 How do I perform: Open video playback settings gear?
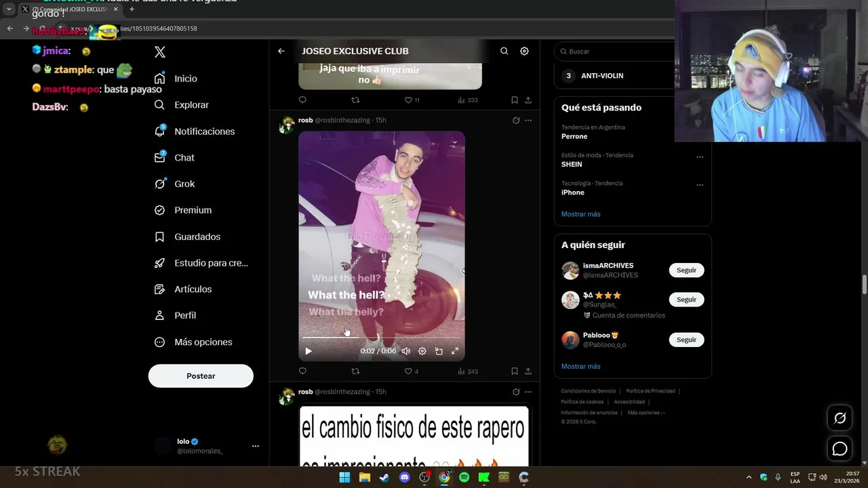(422, 351)
